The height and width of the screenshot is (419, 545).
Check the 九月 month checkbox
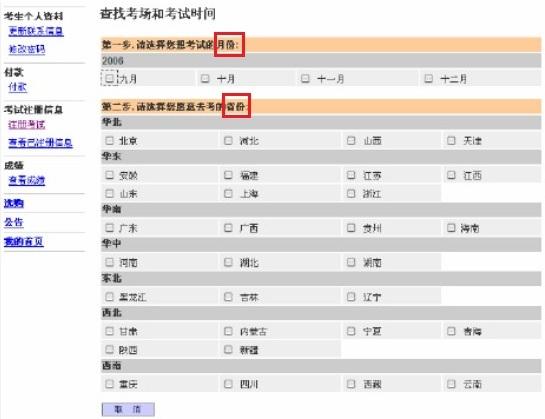109,78
